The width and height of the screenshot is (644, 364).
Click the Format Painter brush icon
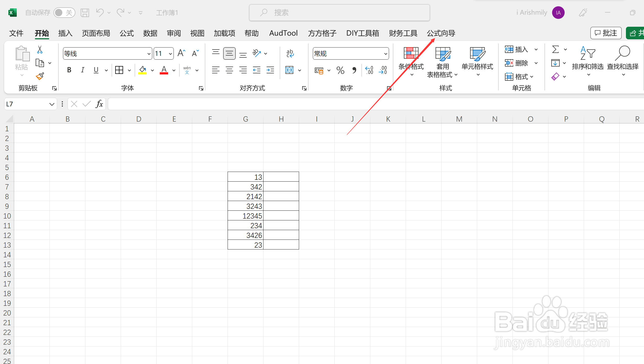(x=40, y=77)
